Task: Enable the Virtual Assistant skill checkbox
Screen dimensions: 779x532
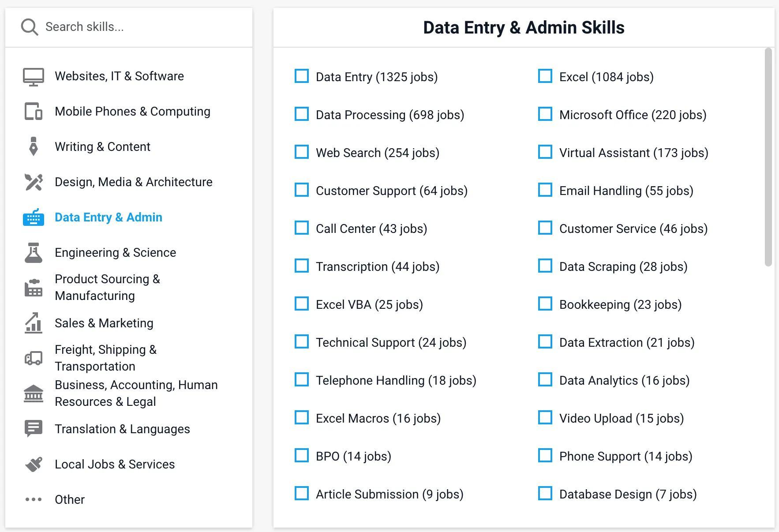Action: [x=545, y=152]
